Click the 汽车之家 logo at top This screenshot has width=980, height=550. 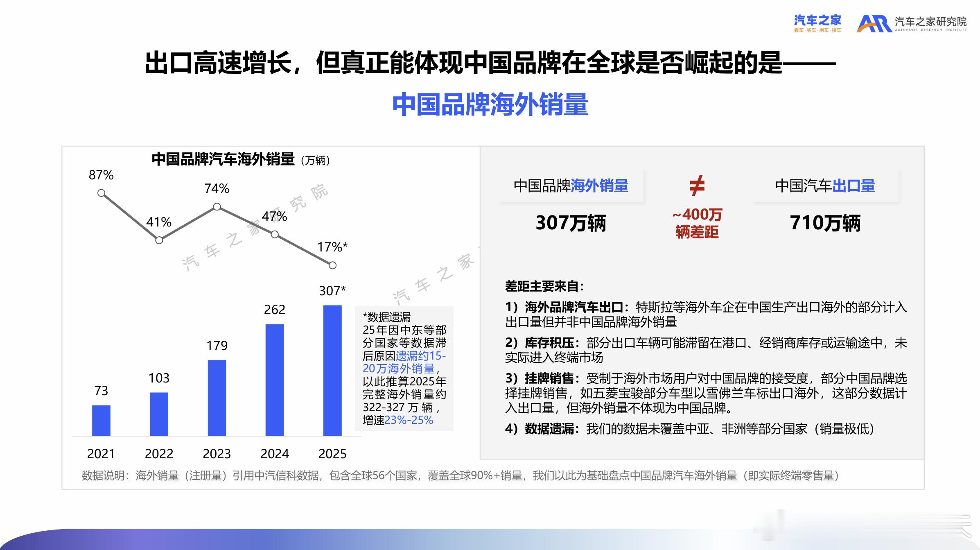(817, 23)
